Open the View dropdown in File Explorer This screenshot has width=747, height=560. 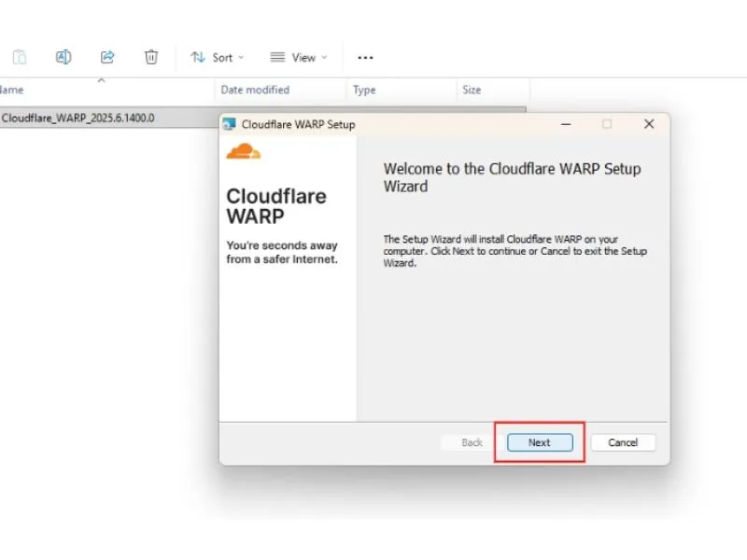[299, 58]
